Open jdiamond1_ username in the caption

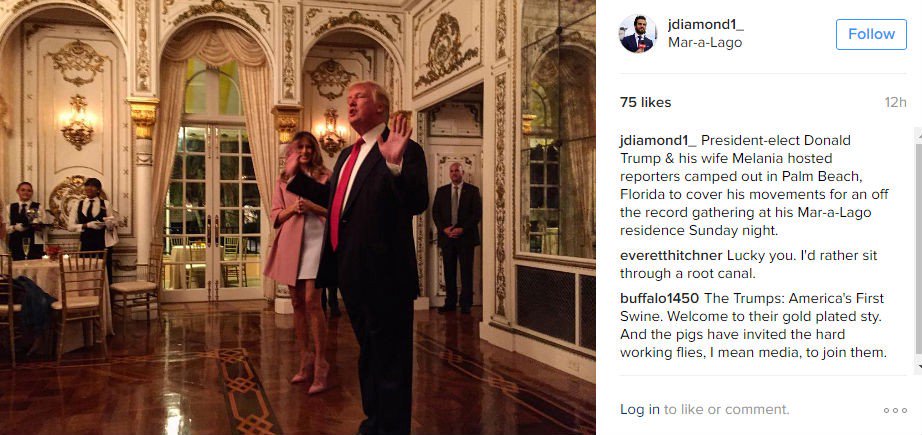pos(658,141)
